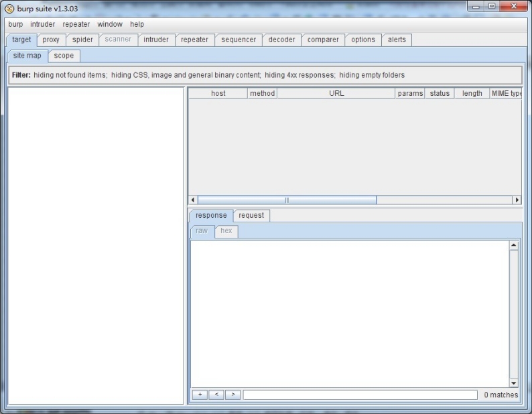Select the scanner tab
The width and height of the screenshot is (532, 414).
(118, 40)
